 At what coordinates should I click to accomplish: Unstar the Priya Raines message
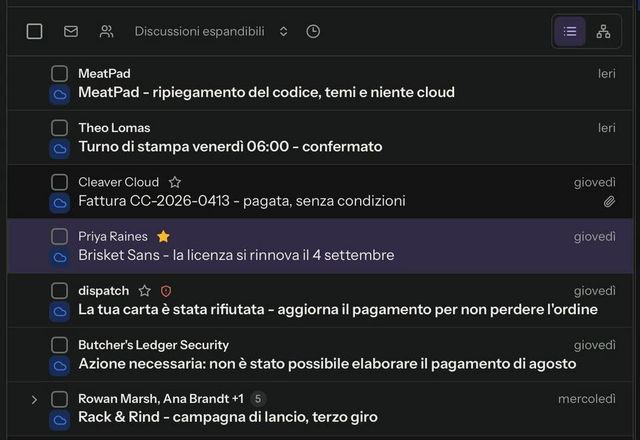163,236
